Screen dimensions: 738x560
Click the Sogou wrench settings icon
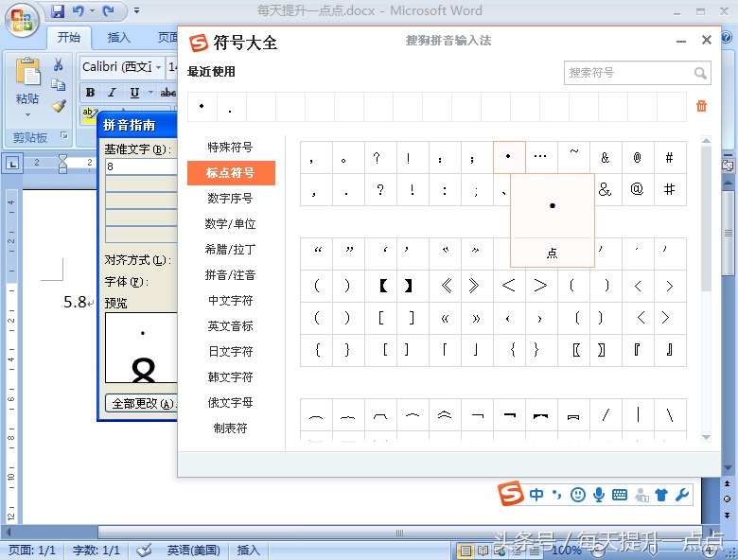coord(681,495)
